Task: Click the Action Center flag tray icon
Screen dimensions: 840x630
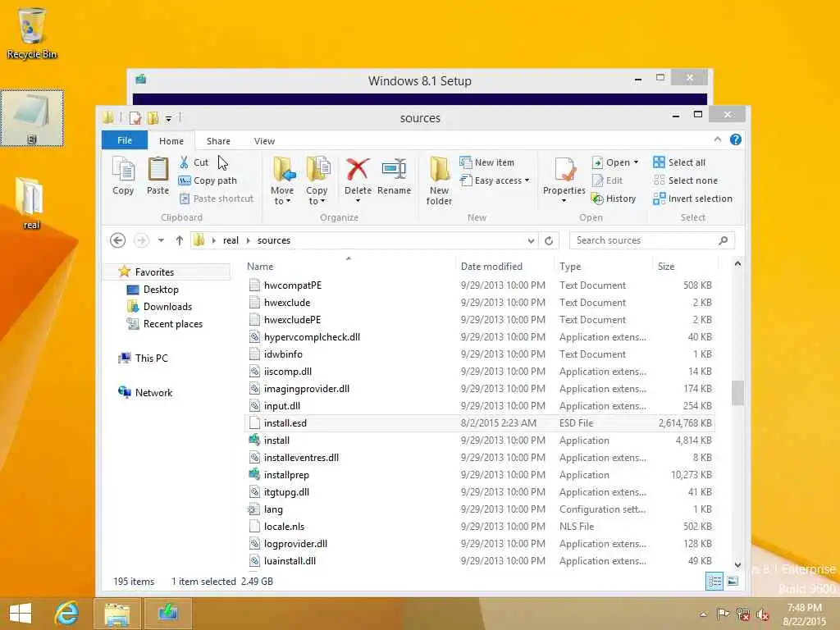Action: [723, 614]
